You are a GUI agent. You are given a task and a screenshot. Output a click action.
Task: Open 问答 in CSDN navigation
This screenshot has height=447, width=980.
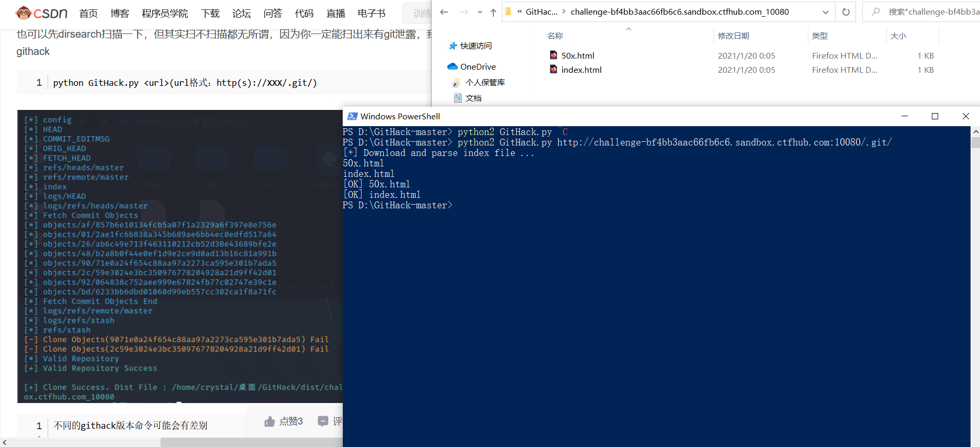(x=273, y=13)
